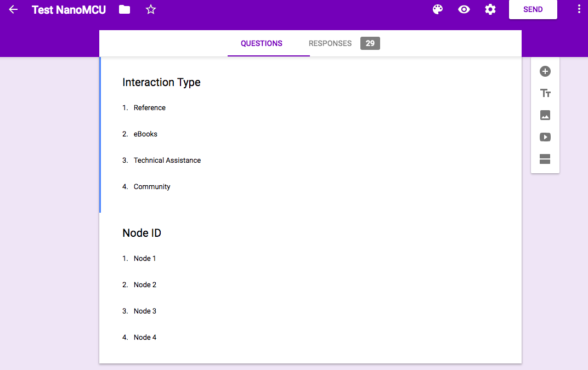588x370 pixels.
Task: Select the Reference option
Action: 149,107
